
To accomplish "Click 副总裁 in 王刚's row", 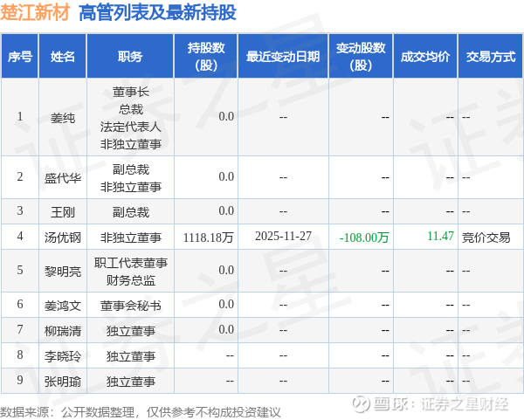I will coord(131,212).
